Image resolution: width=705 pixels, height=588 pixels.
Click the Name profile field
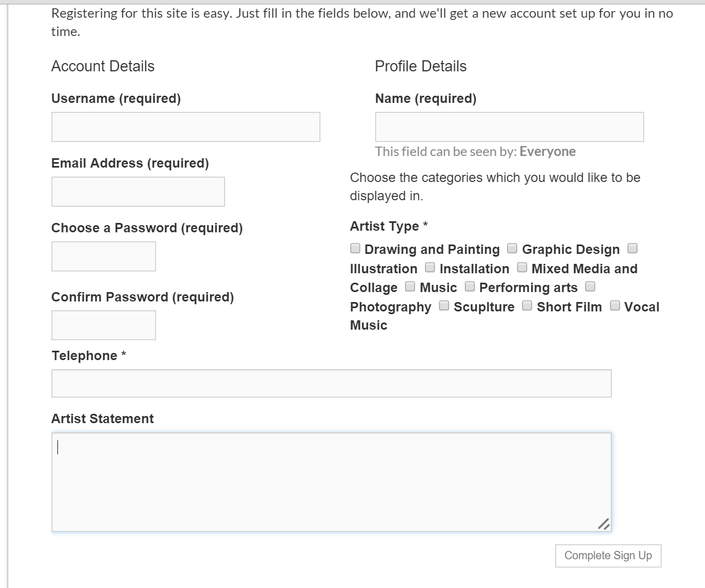pyautogui.click(x=510, y=127)
